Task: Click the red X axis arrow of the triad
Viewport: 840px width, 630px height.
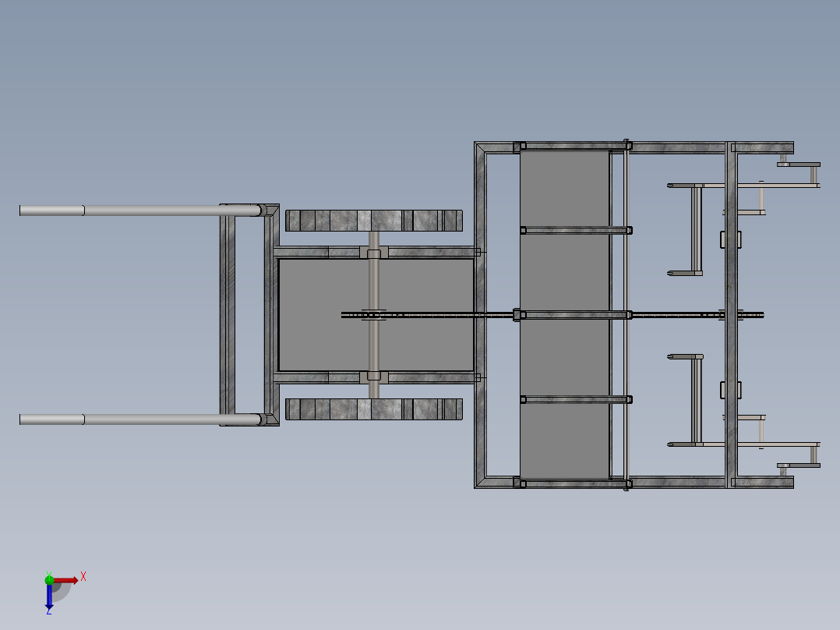Action: (x=66, y=580)
